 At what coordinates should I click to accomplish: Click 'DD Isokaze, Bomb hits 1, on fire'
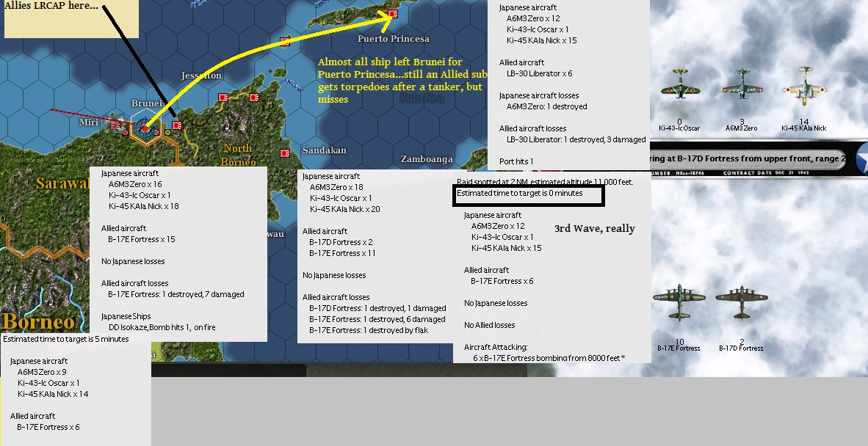pos(162,328)
